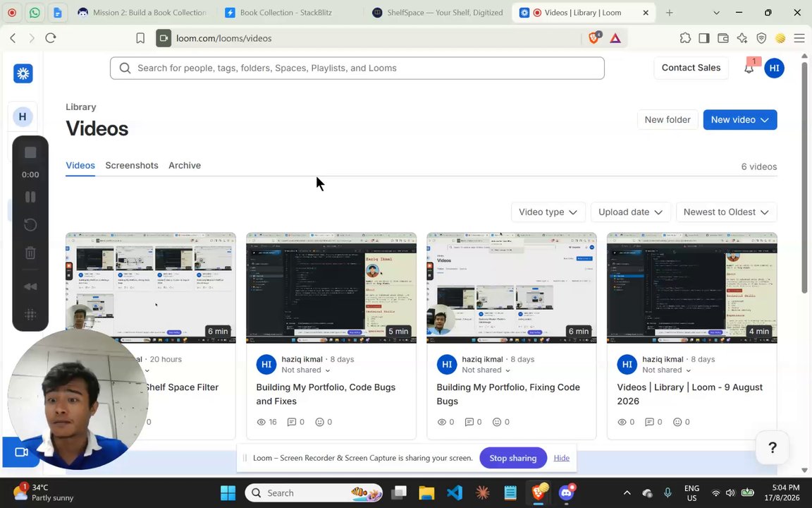This screenshot has width=812, height=508.
Task: Open Videos | Library | Loom - 9 August 2026 title
Action: pyautogui.click(x=689, y=394)
